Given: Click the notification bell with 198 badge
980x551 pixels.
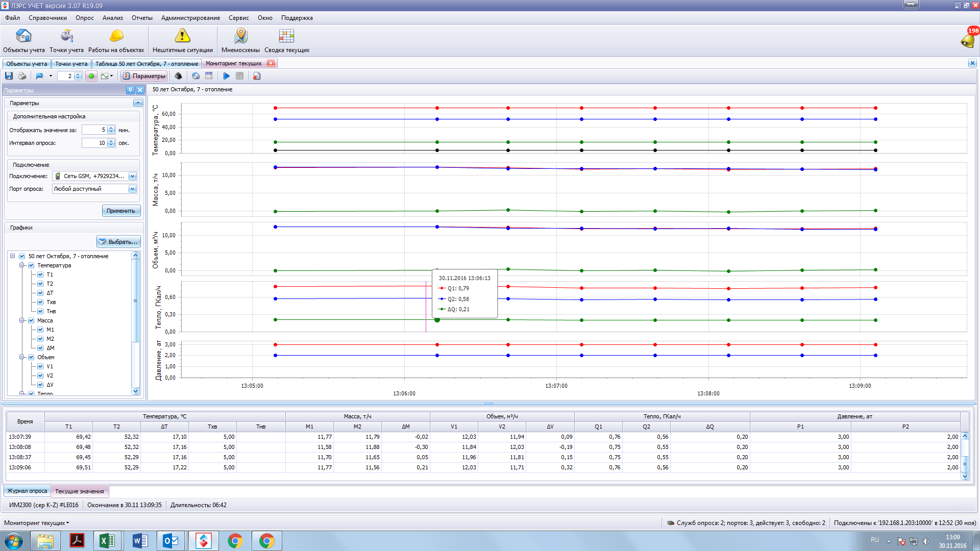Looking at the screenshot, I should [x=968, y=39].
